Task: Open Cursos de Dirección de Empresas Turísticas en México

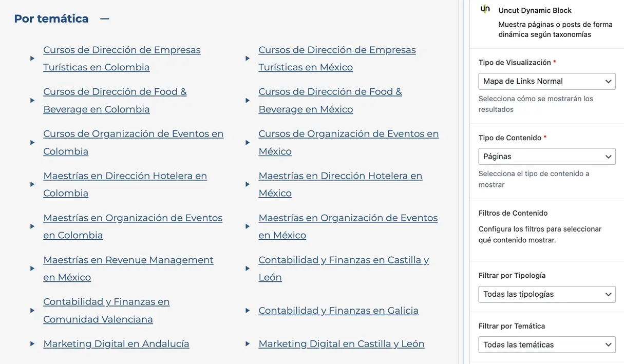Action: (337, 50)
